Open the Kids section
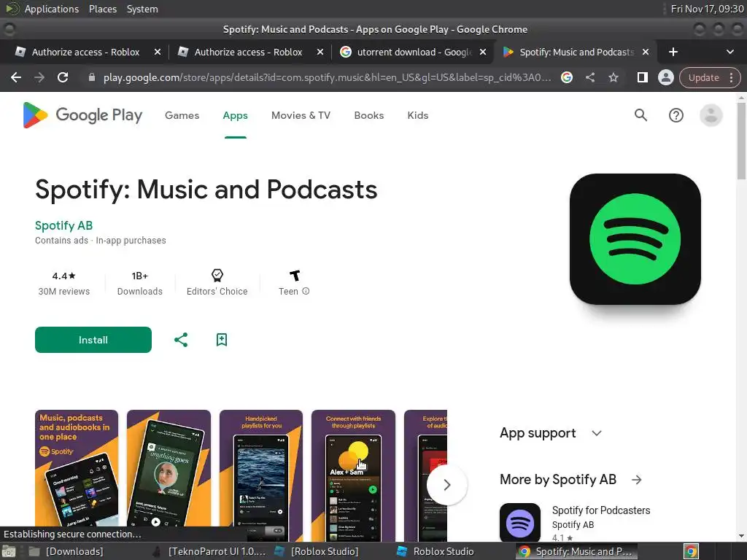This screenshot has width=747, height=560. [418, 115]
